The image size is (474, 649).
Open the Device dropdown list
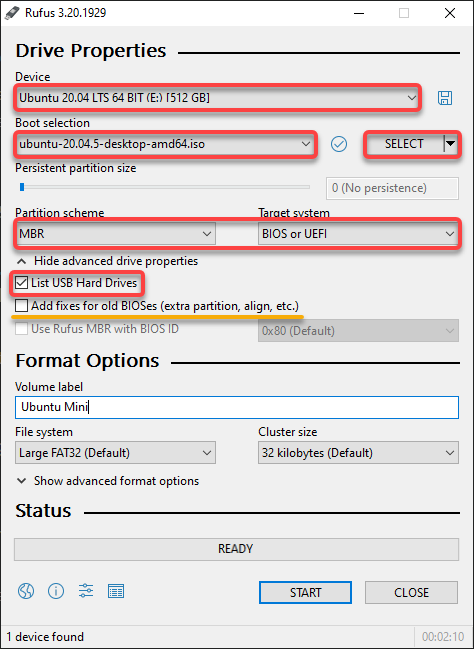[217, 98]
